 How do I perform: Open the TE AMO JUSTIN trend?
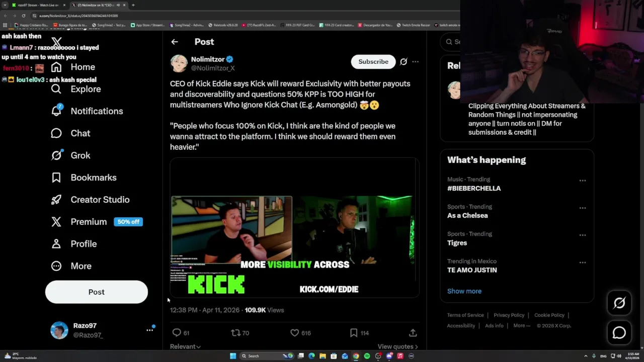coord(472,270)
